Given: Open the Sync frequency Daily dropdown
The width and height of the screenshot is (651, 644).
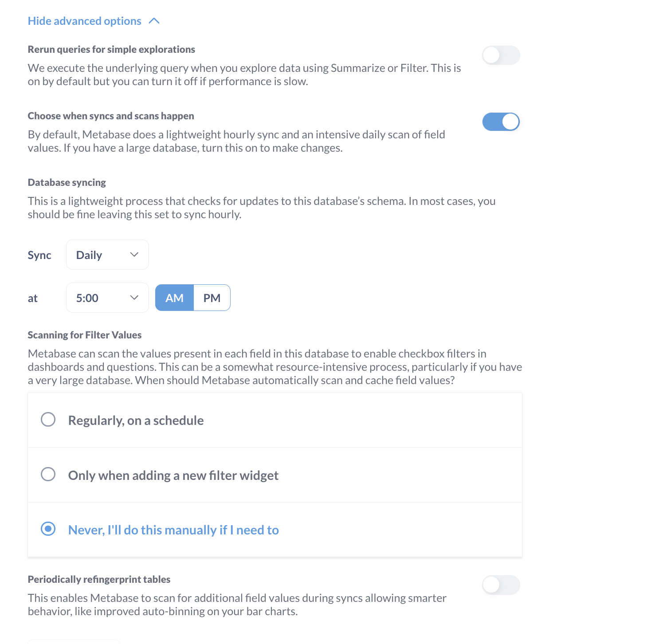Looking at the screenshot, I should pos(107,255).
